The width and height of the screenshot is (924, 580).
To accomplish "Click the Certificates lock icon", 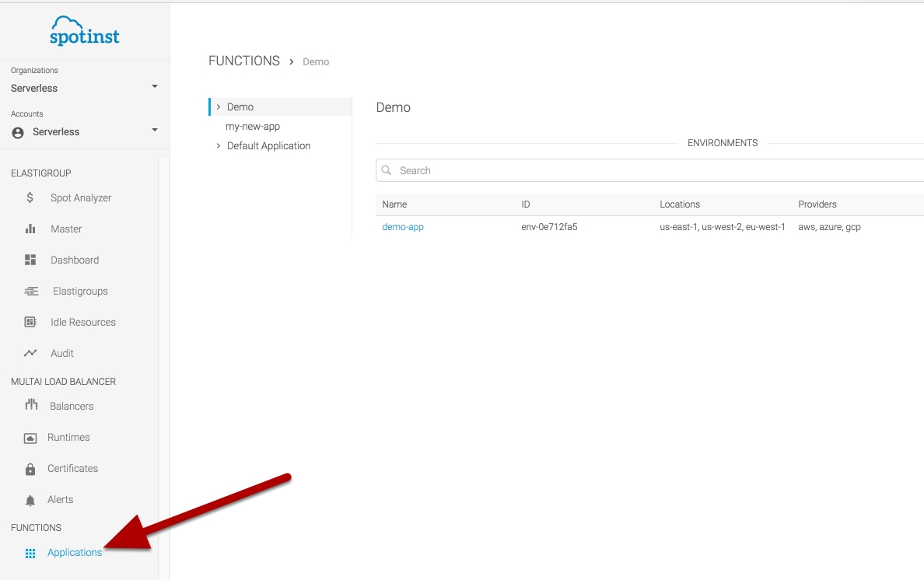I will tap(30, 469).
